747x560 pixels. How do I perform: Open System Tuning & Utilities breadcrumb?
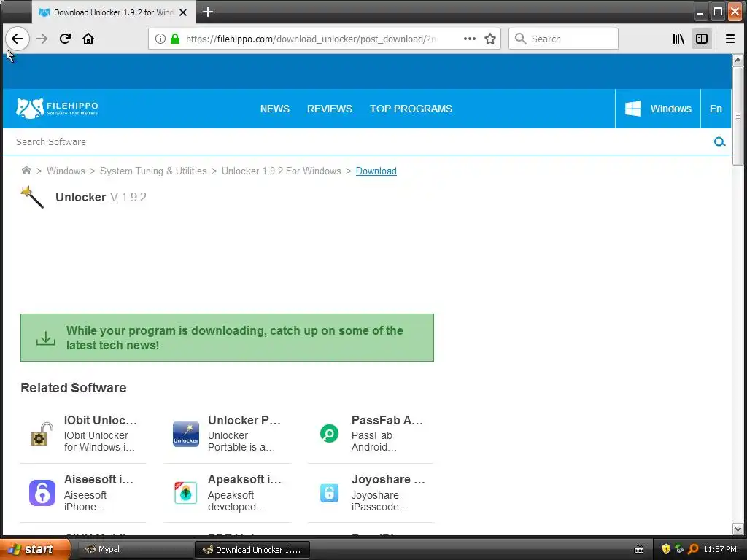(153, 171)
